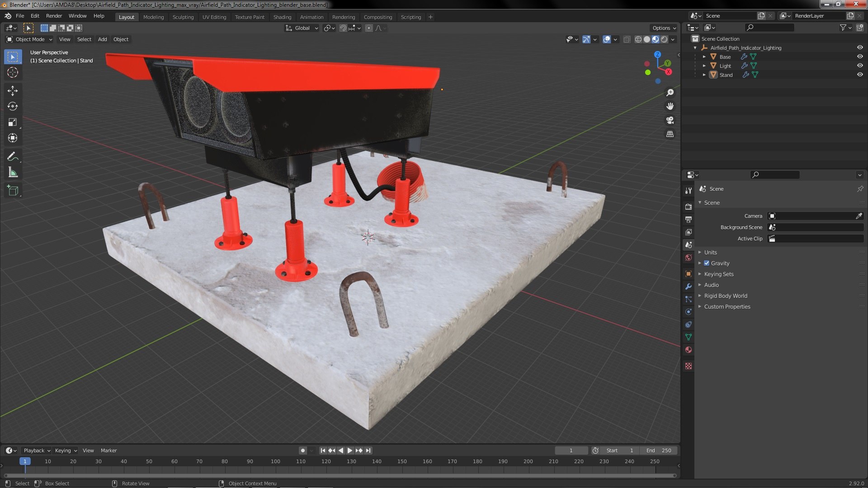
Task: Play the animation forward
Action: click(350, 450)
